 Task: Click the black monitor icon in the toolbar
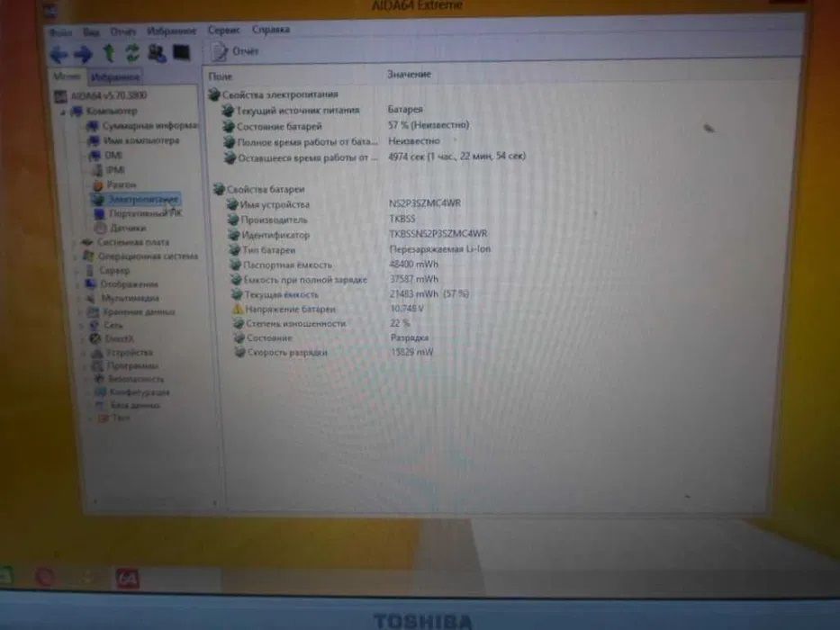pos(181,52)
